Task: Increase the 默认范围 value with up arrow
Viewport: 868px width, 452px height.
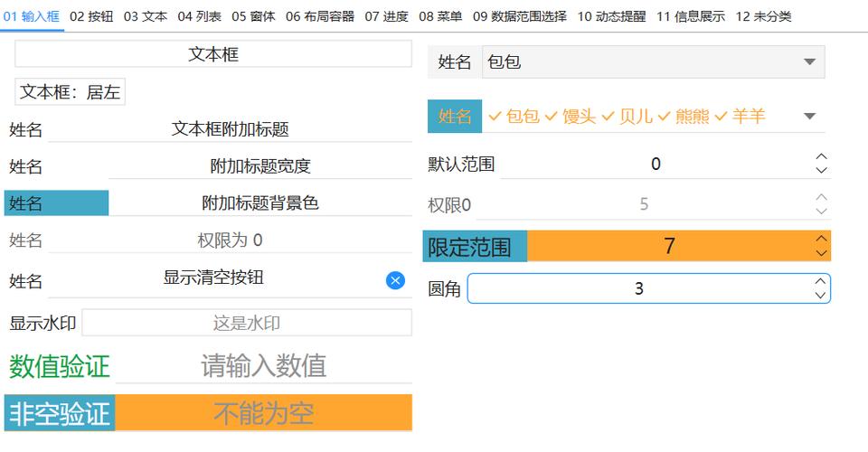Action: tap(822, 157)
